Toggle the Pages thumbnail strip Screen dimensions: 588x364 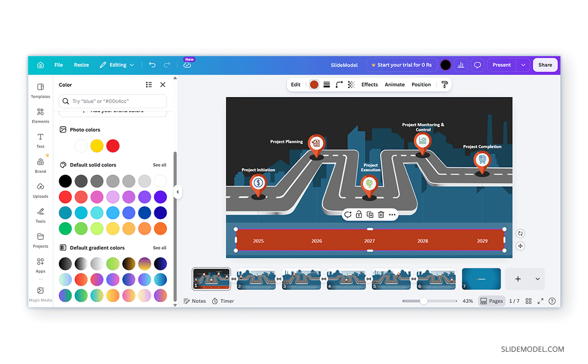(491, 301)
